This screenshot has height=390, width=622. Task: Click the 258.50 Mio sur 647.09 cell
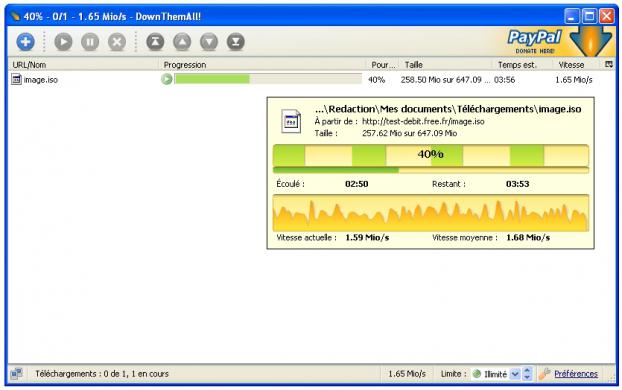[445, 80]
